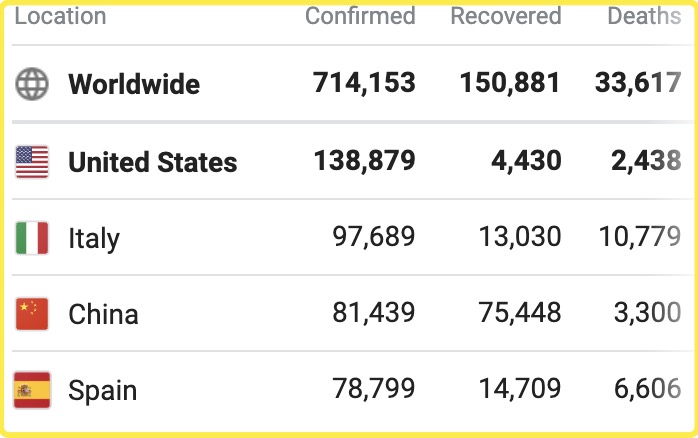Click the United States flag icon
This screenshot has width=698, height=438.
pyautogui.click(x=32, y=162)
